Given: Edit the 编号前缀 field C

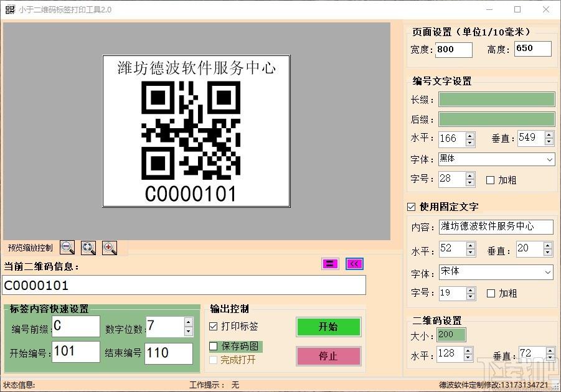Looking at the screenshot, I should click(76, 326).
